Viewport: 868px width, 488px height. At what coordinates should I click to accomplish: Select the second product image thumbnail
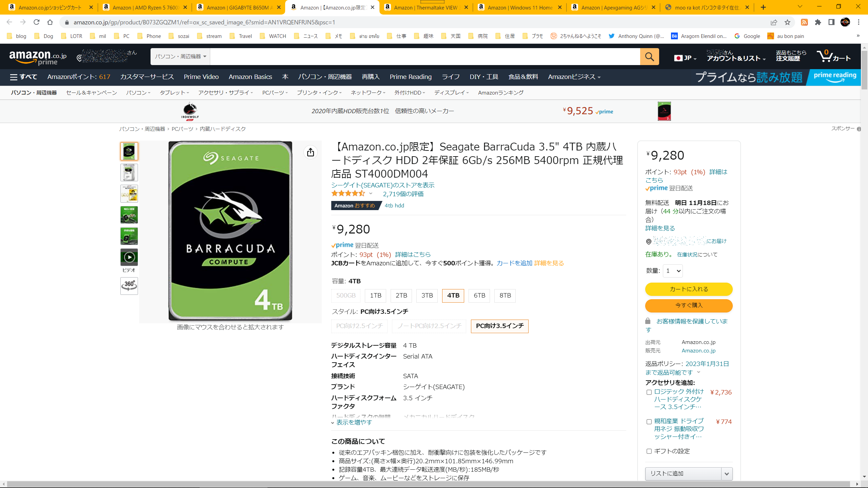[129, 173]
